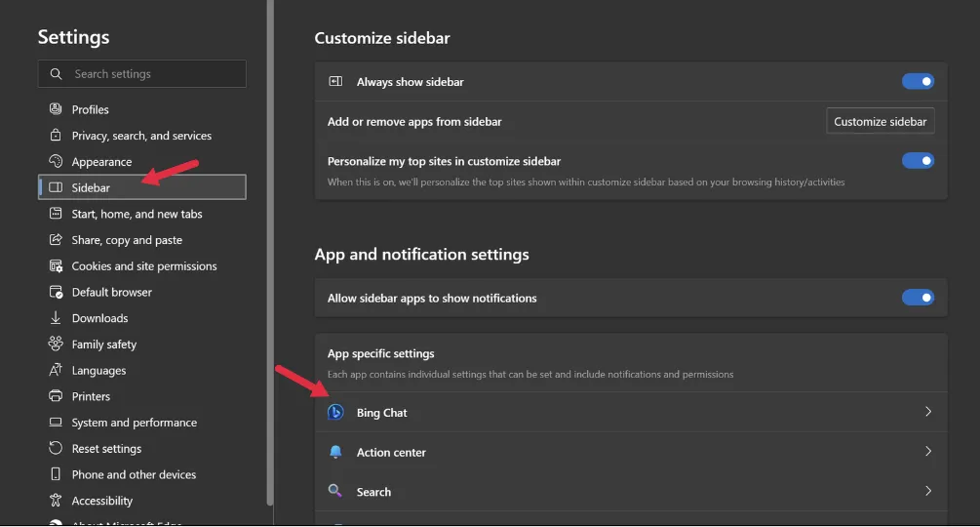Toggle Personalize my top sites switch
The height and width of the screenshot is (527, 980).
point(918,161)
